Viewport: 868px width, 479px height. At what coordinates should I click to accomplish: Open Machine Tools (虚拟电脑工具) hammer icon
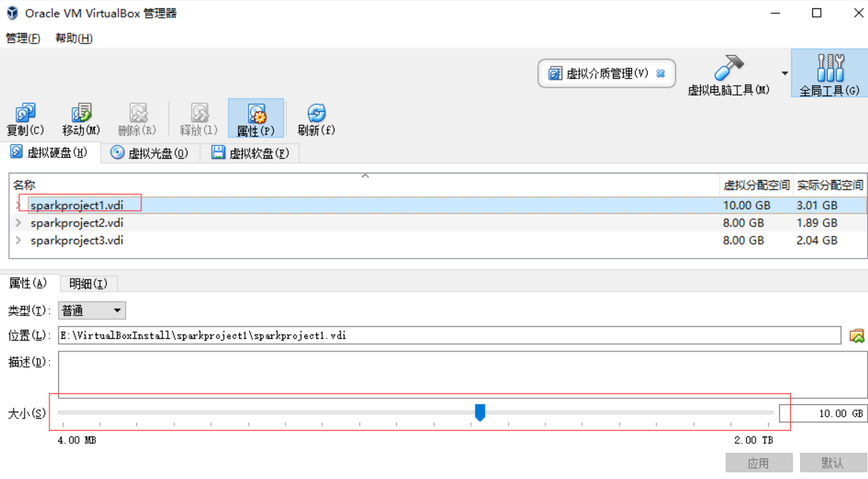tap(728, 68)
